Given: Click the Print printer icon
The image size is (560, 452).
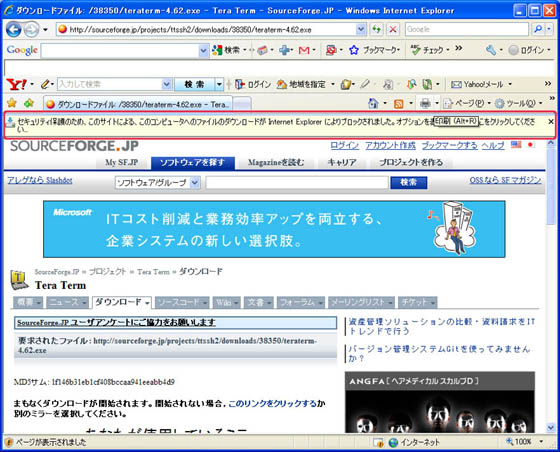Looking at the screenshot, I should pyautogui.click(x=425, y=104).
